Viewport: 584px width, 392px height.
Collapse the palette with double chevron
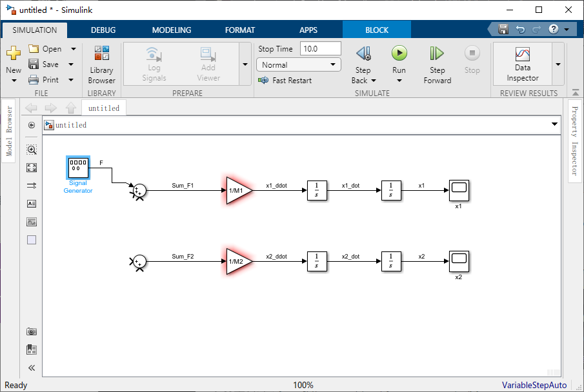click(x=32, y=367)
